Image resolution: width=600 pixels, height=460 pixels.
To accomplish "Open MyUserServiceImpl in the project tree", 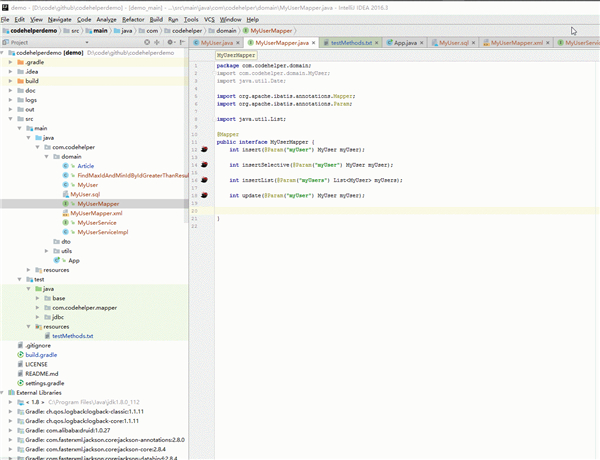I will pyautogui.click(x=102, y=232).
